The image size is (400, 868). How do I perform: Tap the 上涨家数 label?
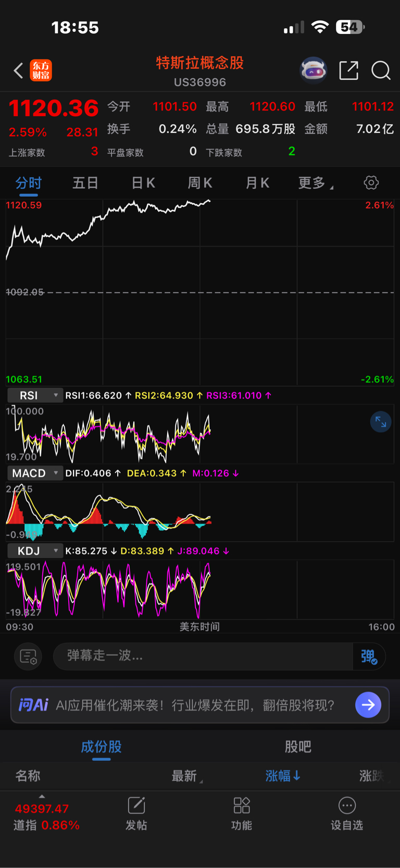pyautogui.click(x=27, y=153)
